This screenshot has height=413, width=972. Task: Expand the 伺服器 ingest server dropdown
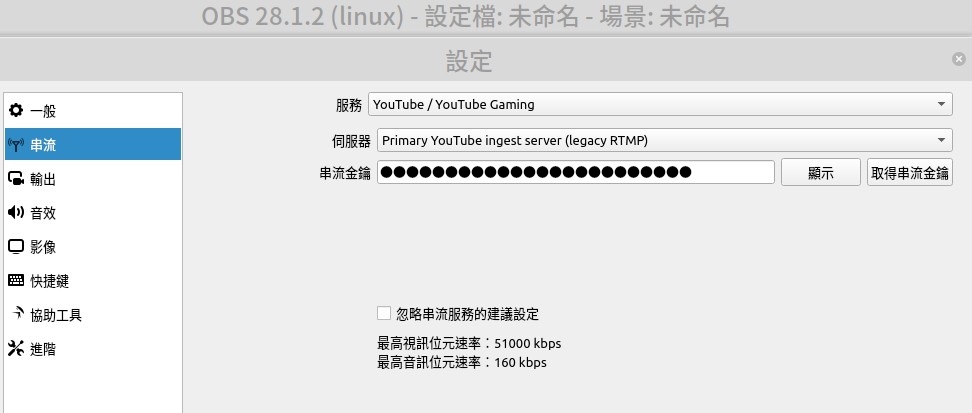tap(665, 140)
